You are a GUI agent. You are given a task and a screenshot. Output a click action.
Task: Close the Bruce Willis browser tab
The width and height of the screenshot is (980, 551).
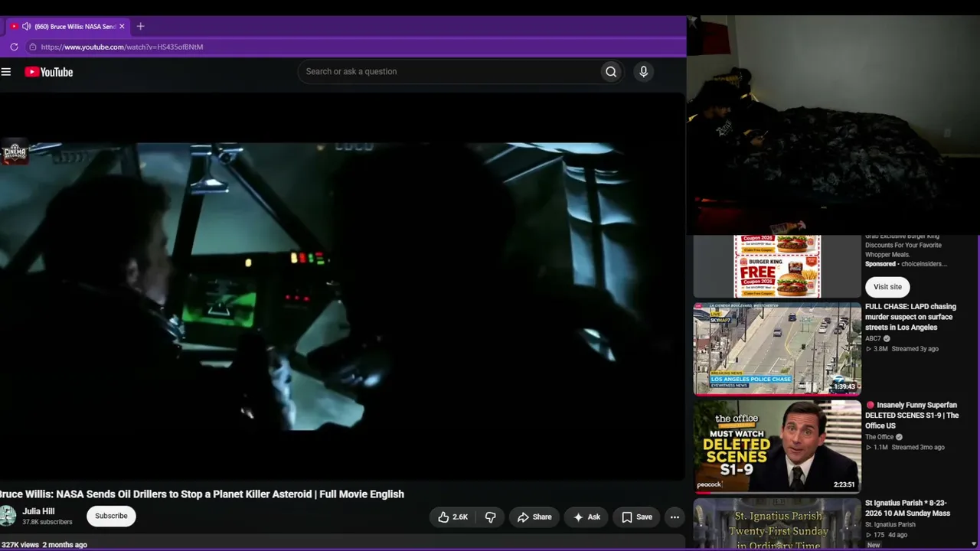(122, 26)
